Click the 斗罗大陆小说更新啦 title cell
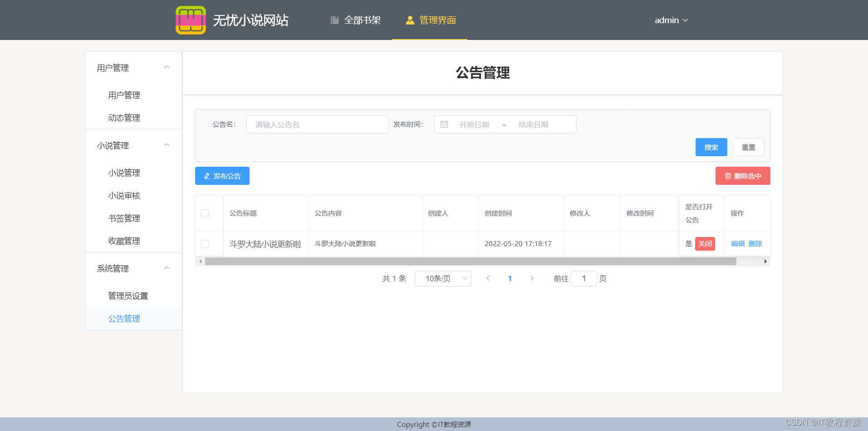Screen dimensions: 868x431 pyautogui.click(x=265, y=244)
